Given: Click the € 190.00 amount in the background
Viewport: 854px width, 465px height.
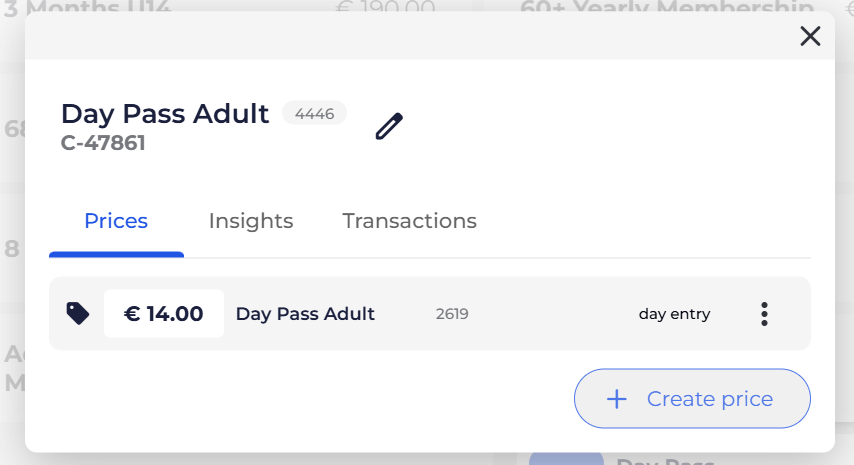Looking at the screenshot, I should [x=385, y=9].
